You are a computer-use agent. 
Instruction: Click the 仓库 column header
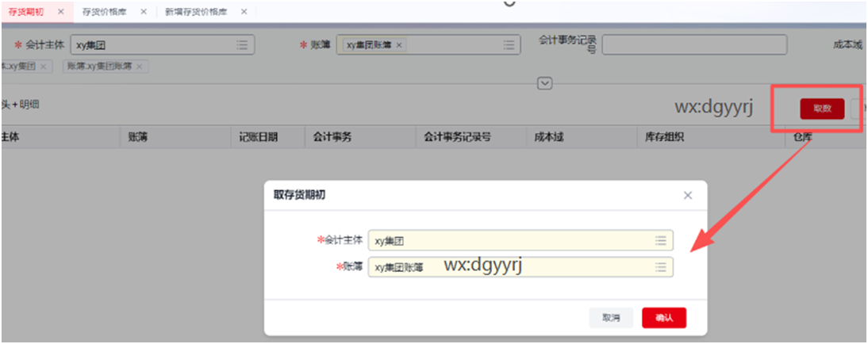803,137
